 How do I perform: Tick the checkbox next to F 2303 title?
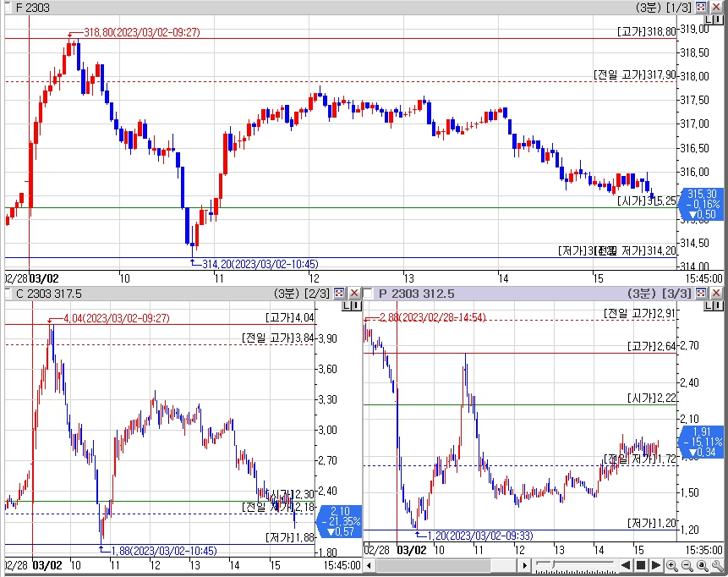click(x=8, y=7)
